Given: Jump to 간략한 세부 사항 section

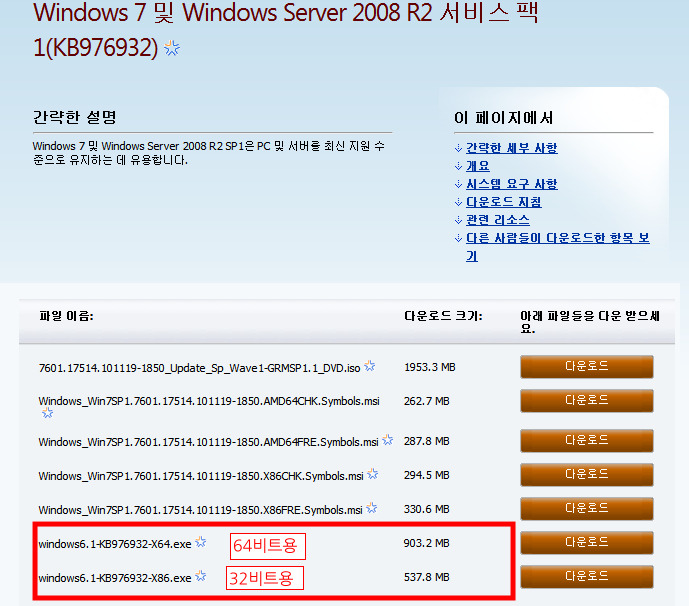Looking at the screenshot, I should point(511,148).
